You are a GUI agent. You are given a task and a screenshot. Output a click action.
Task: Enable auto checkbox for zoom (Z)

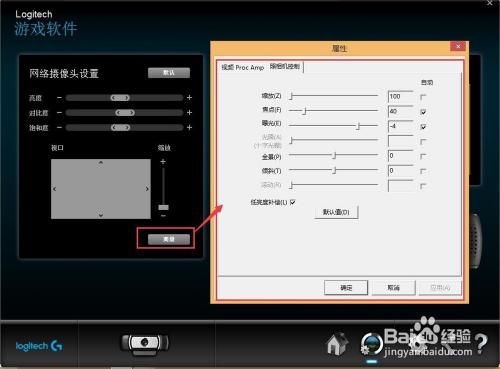(423, 97)
